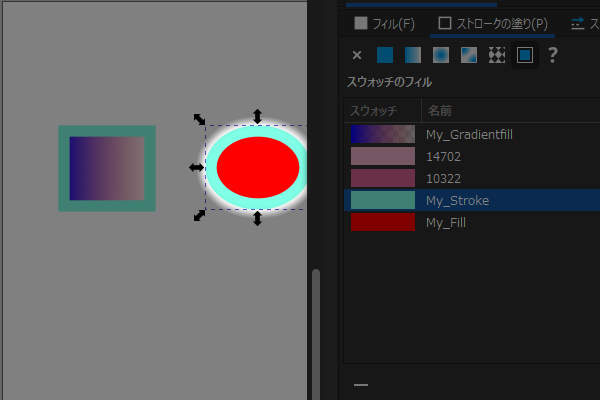The height and width of the screenshot is (400, 600).
Task: Open the フィル(F) tab
Action: tap(384, 24)
